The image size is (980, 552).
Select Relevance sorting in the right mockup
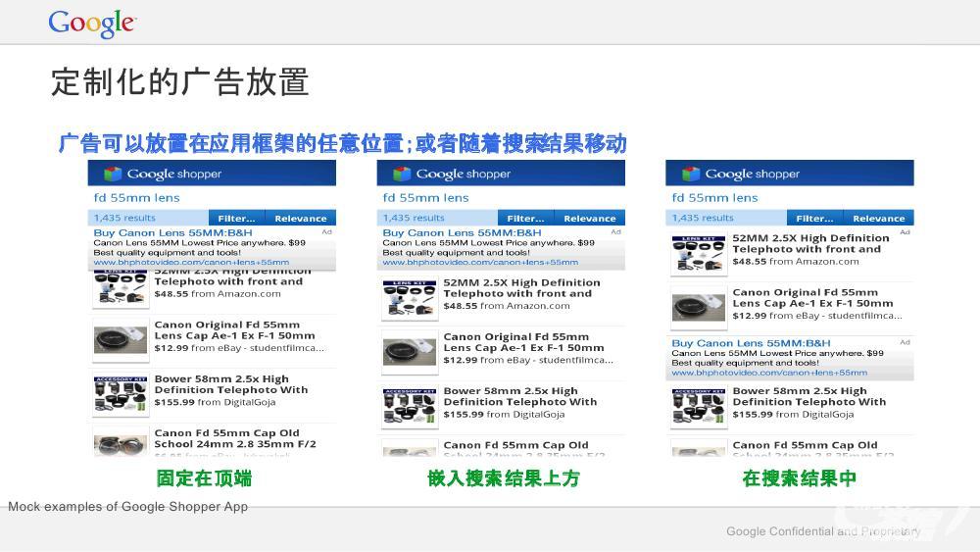(x=878, y=219)
